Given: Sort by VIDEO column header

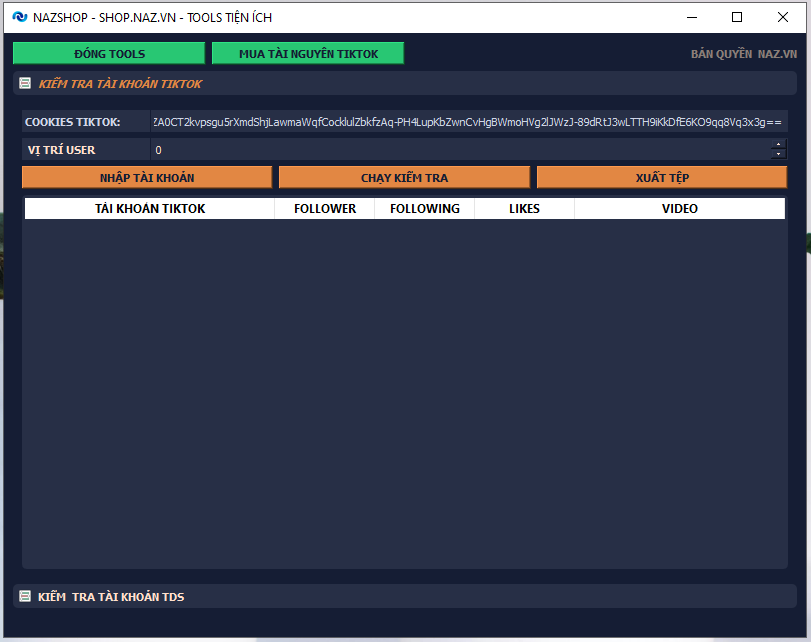Looking at the screenshot, I should (680, 208).
